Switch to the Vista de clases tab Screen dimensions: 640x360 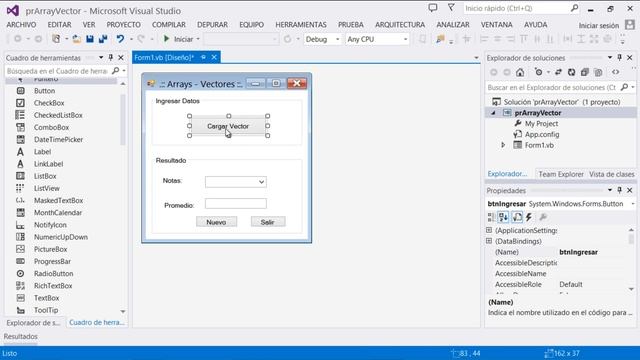click(611, 174)
